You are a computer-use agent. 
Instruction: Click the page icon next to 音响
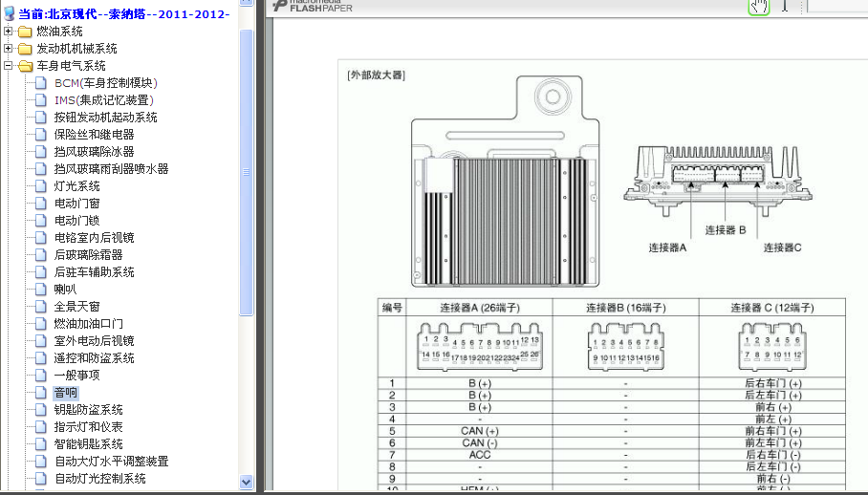(x=40, y=392)
